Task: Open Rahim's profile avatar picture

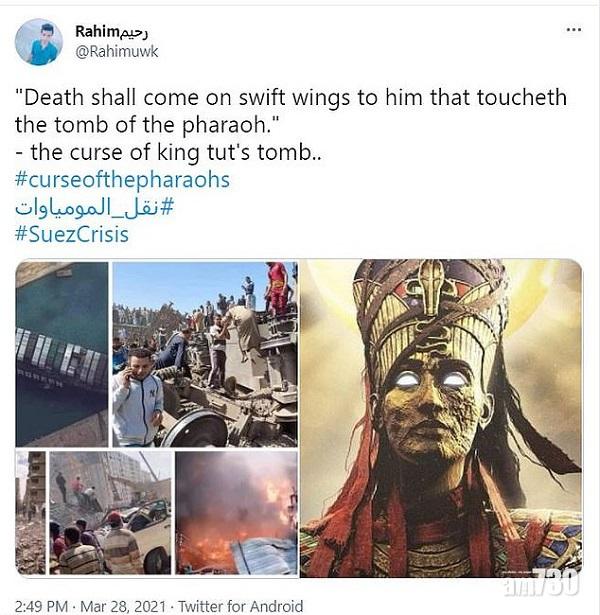Action: pos(38,42)
